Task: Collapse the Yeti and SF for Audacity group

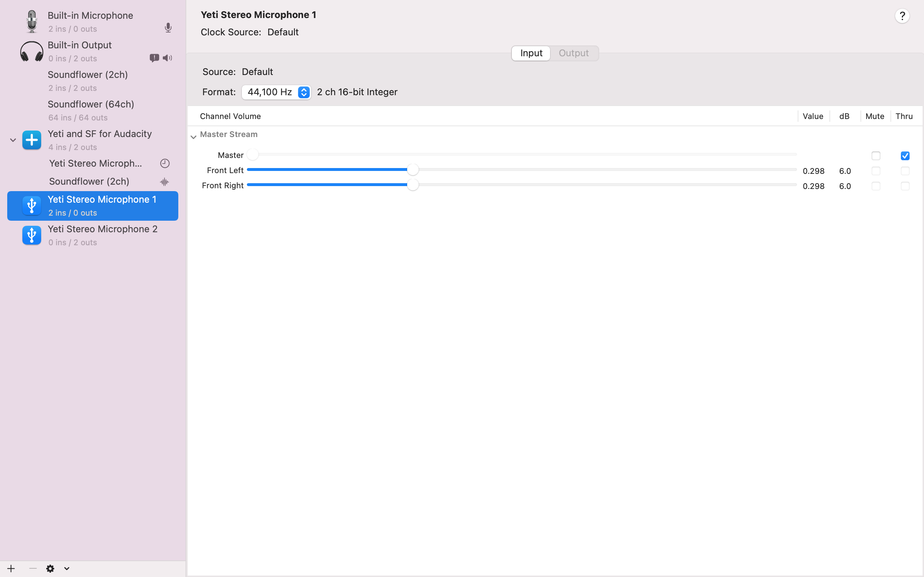Action: 13,140
